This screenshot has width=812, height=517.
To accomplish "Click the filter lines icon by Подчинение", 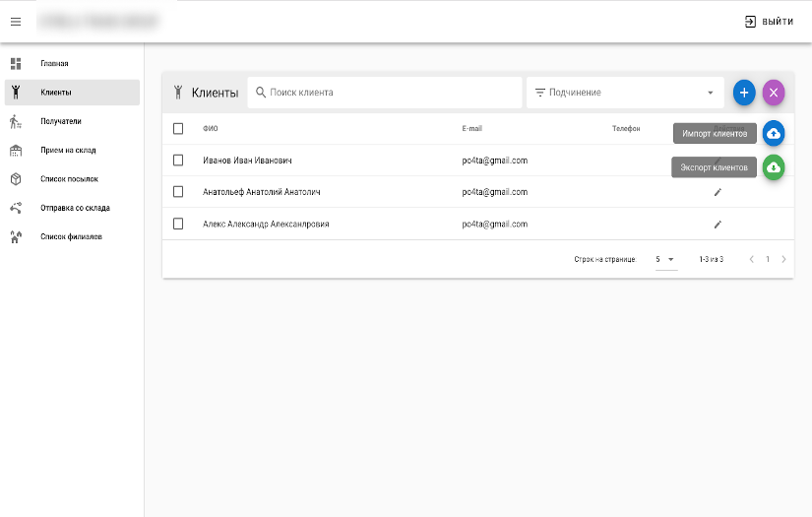I will [539, 93].
